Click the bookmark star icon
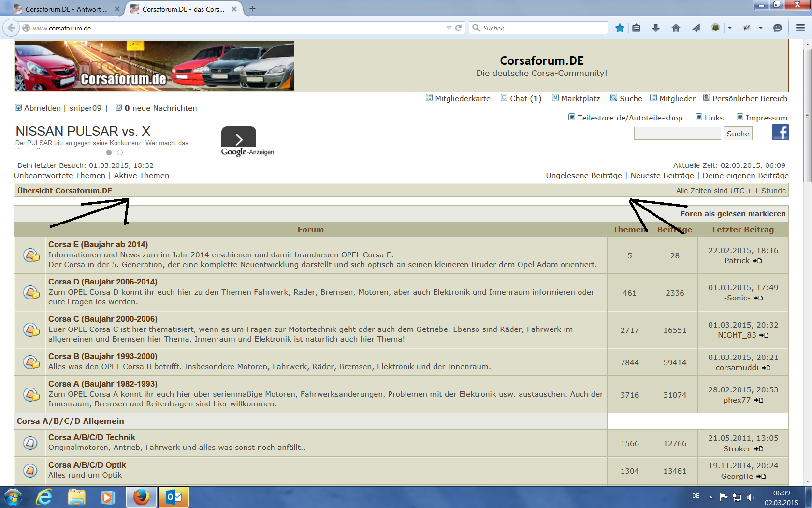This screenshot has width=812, height=508. pyautogui.click(x=620, y=28)
